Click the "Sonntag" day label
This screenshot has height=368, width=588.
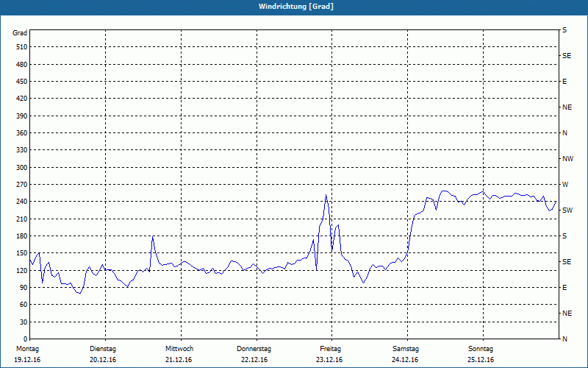coord(481,349)
